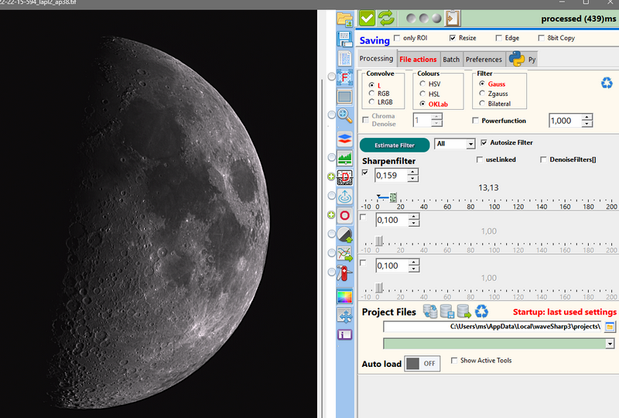Click the layers icon in the sidebar
Image resolution: width=619 pixels, height=418 pixels.
[344, 138]
